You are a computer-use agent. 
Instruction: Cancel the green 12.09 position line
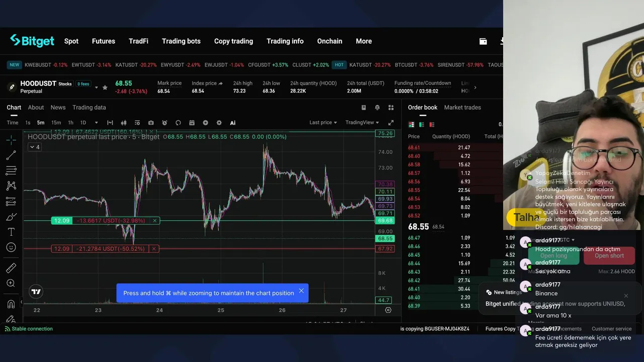point(155,221)
